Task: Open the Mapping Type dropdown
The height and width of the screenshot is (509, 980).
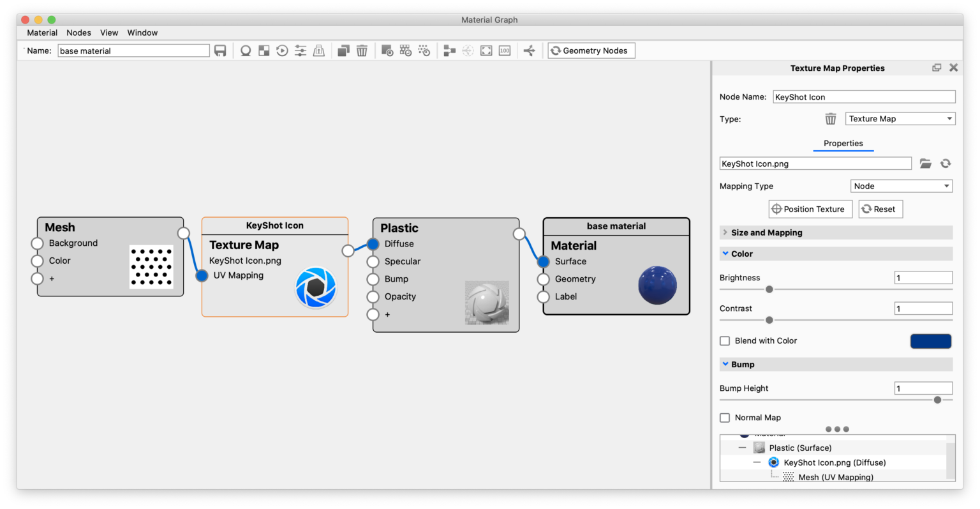Action: pos(901,186)
